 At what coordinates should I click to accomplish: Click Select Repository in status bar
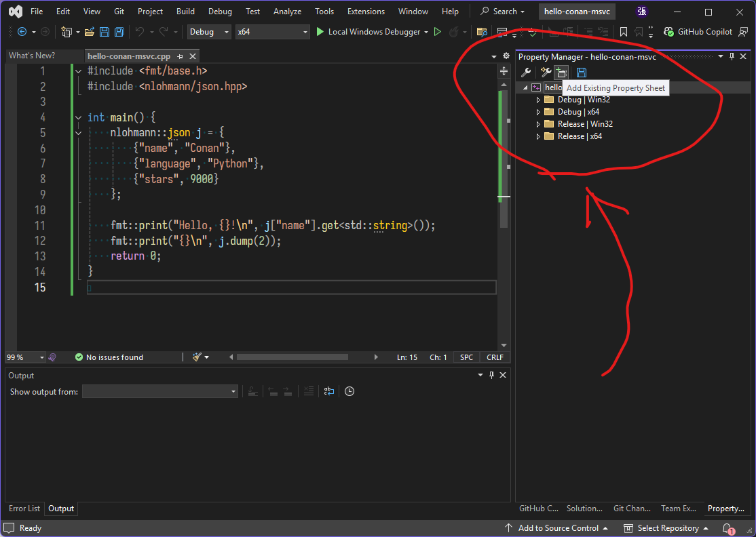point(666,528)
